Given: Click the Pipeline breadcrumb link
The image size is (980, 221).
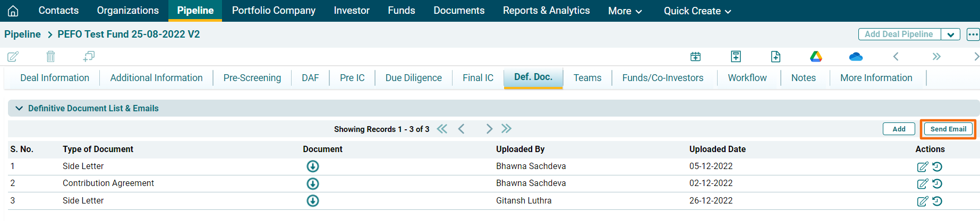Looking at the screenshot, I should coord(22,34).
